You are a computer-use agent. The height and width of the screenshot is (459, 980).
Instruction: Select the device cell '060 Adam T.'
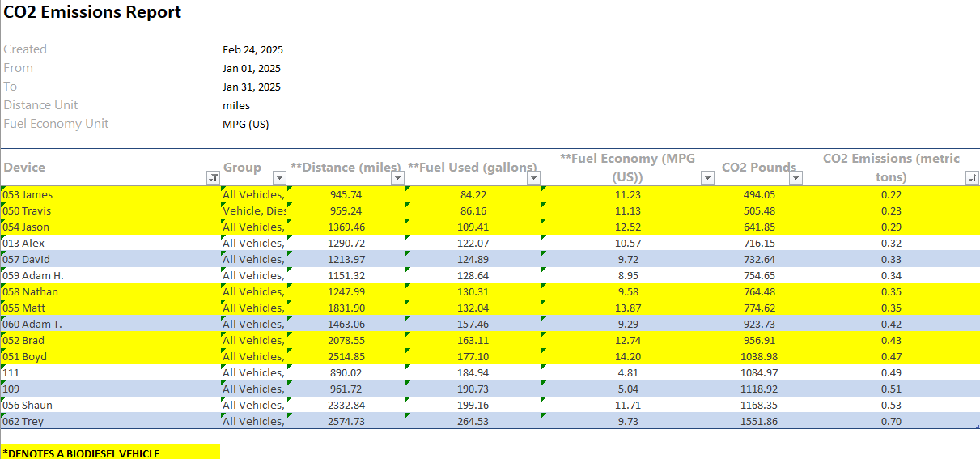111,324
